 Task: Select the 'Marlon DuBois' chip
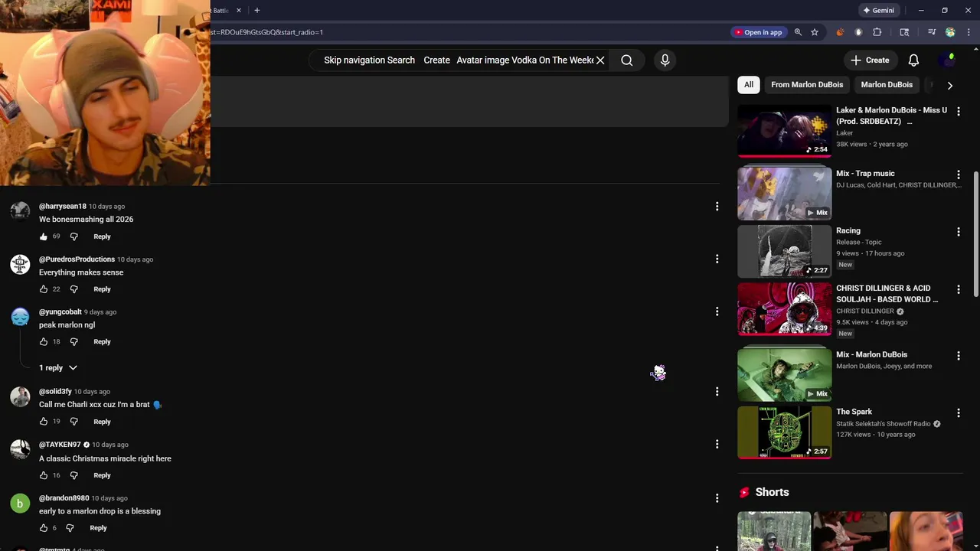pyautogui.click(x=887, y=85)
